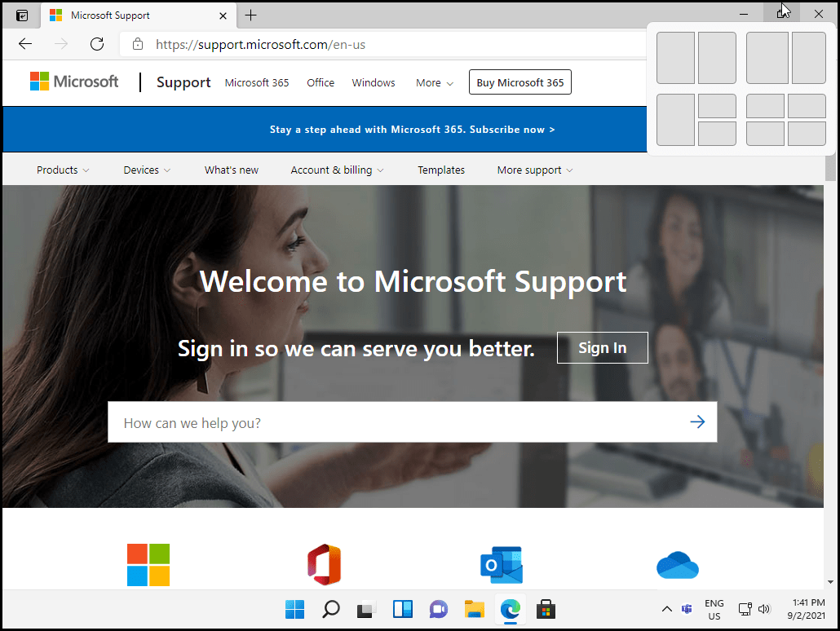This screenshot has height=631, width=840.
Task: Expand Account & billing dropdown
Action: pyautogui.click(x=337, y=170)
